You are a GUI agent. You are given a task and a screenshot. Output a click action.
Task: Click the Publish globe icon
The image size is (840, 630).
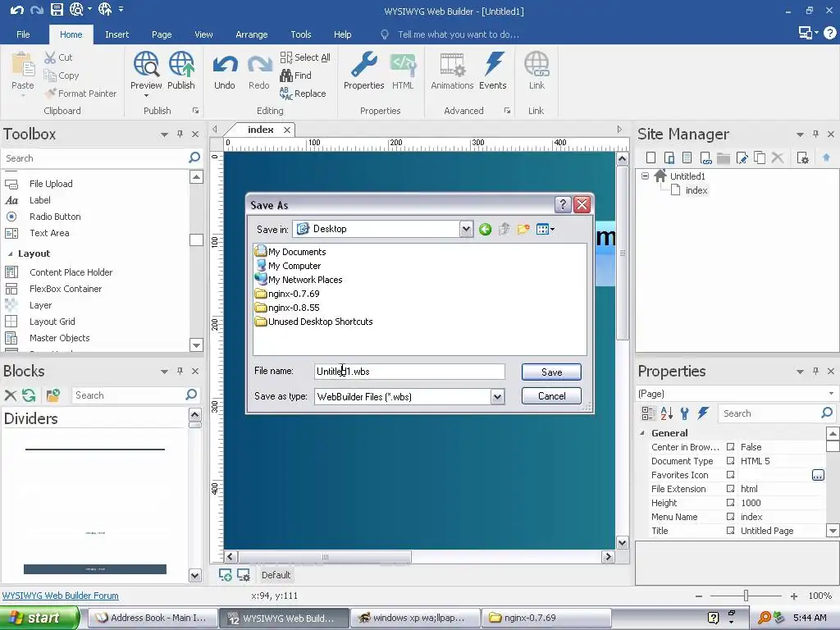181,64
